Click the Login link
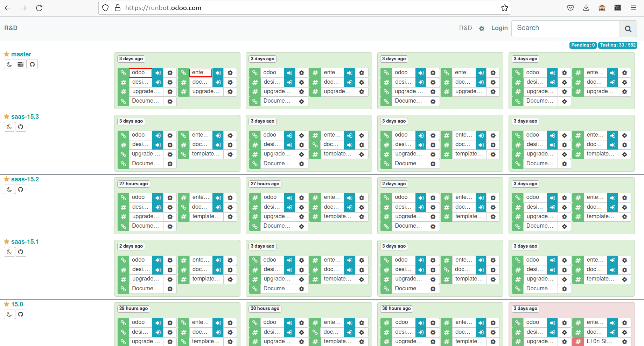 tap(499, 28)
